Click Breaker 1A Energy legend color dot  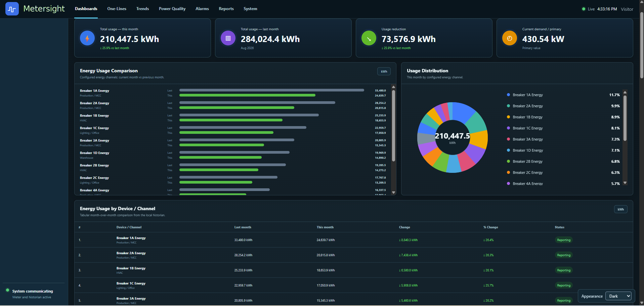coord(509,95)
